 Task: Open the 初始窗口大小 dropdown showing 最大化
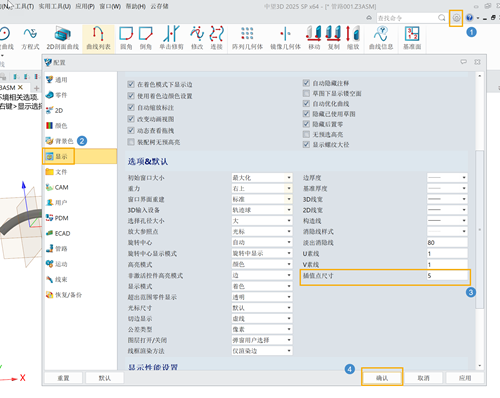(262, 178)
